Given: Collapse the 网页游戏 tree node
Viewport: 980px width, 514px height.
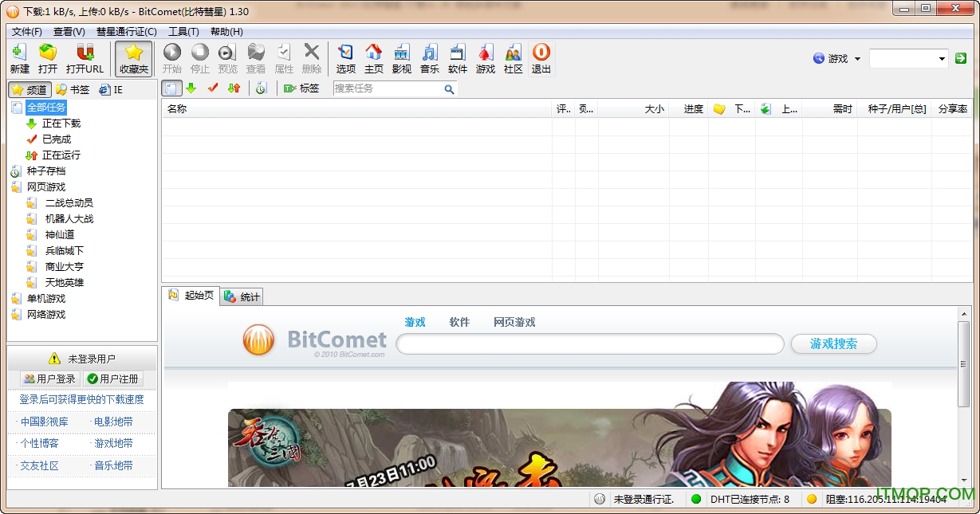Looking at the screenshot, I should point(46,187).
